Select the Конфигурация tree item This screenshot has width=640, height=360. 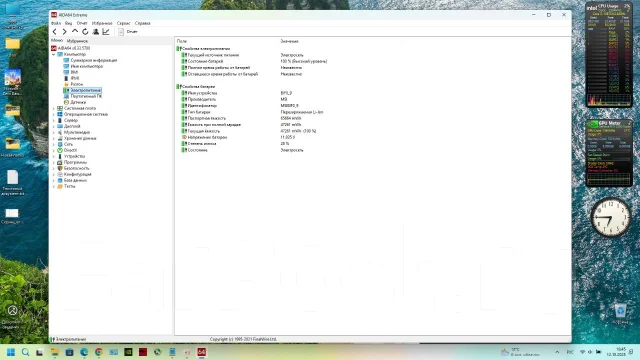[78, 174]
